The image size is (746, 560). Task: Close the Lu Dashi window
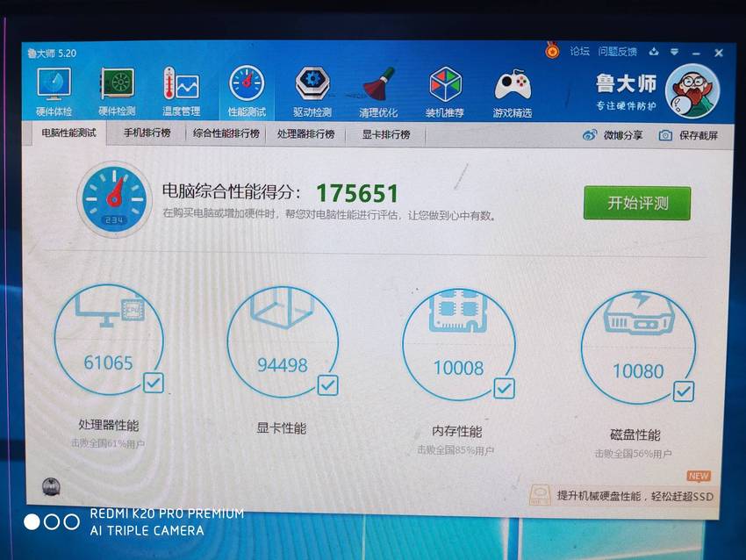click(x=719, y=53)
